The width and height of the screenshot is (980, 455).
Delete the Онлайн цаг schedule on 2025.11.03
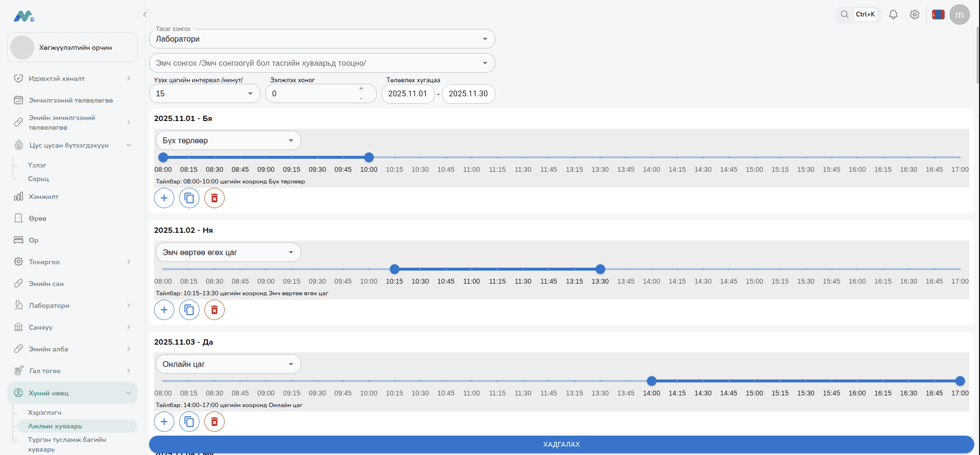[214, 422]
